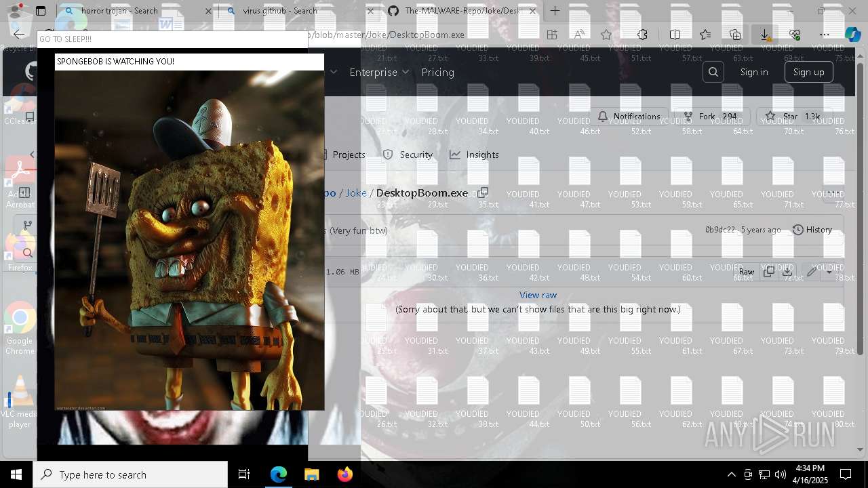Screen dimensions: 868x488
Task: Click commit hash 0b9dc22
Action: coord(720,230)
